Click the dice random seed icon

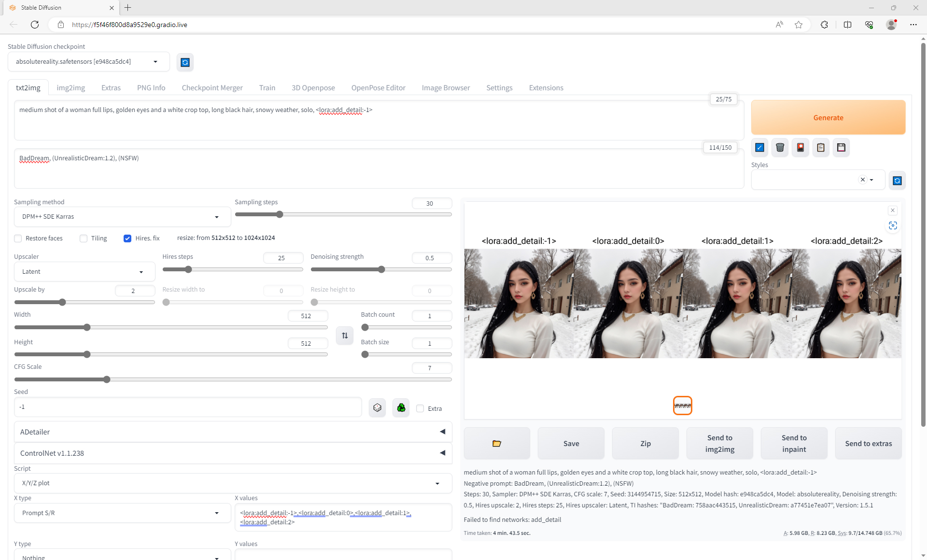pyautogui.click(x=377, y=408)
